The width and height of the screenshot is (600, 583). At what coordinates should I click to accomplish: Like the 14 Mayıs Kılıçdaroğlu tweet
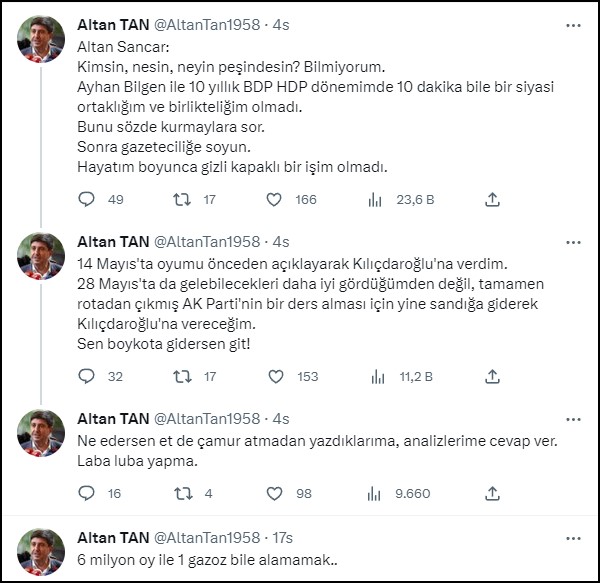pyautogui.click(x=274, y=376)
